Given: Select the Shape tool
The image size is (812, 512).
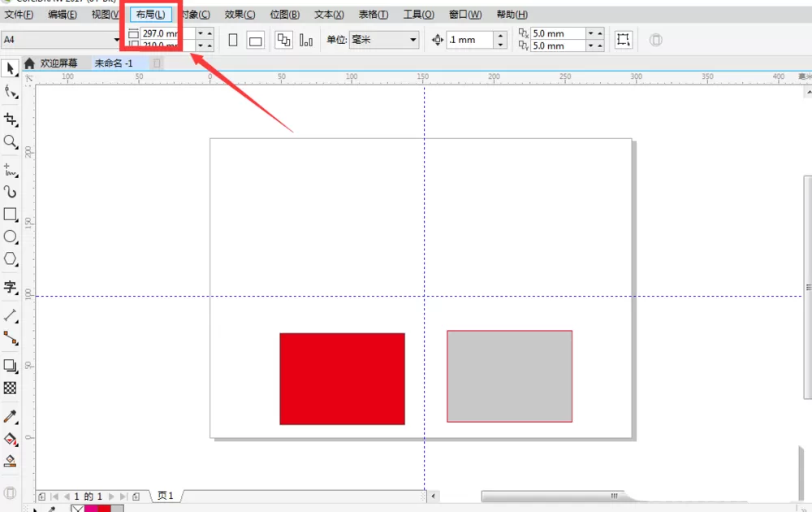Looking at the screenshot, I should [11, 93].
